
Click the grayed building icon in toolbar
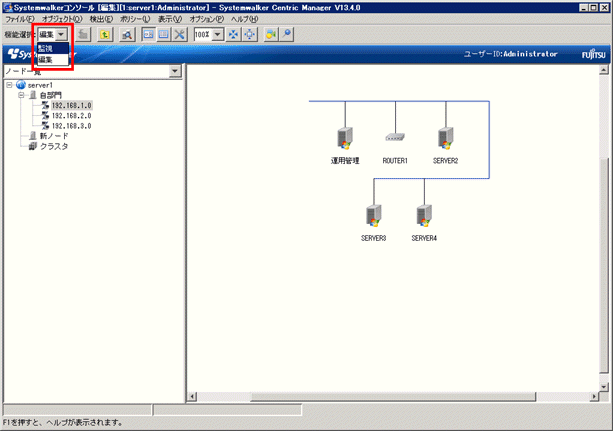click(83, 34)
